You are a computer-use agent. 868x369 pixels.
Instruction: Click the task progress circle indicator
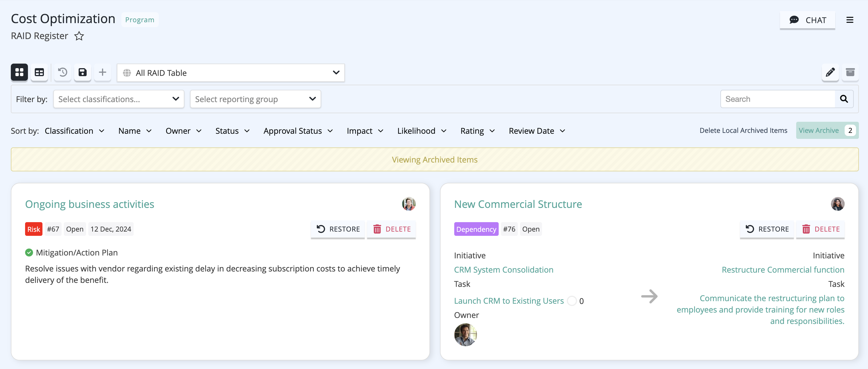pos(572,301)
